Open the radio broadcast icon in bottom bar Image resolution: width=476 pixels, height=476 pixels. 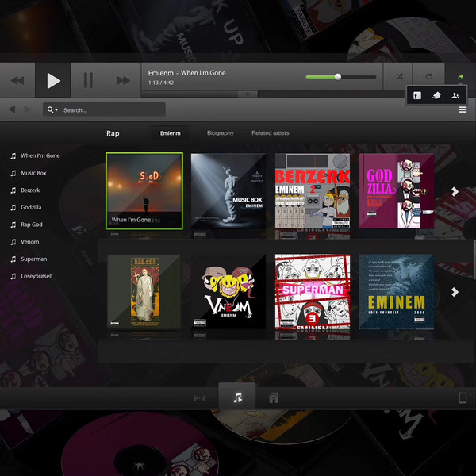(199, 398)
